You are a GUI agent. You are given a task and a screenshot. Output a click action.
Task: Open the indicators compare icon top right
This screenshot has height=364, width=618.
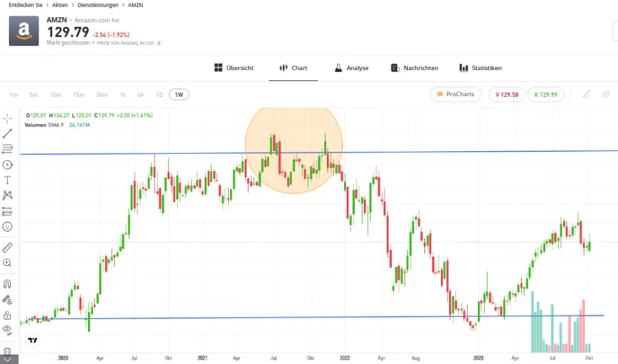click(606, 94)
